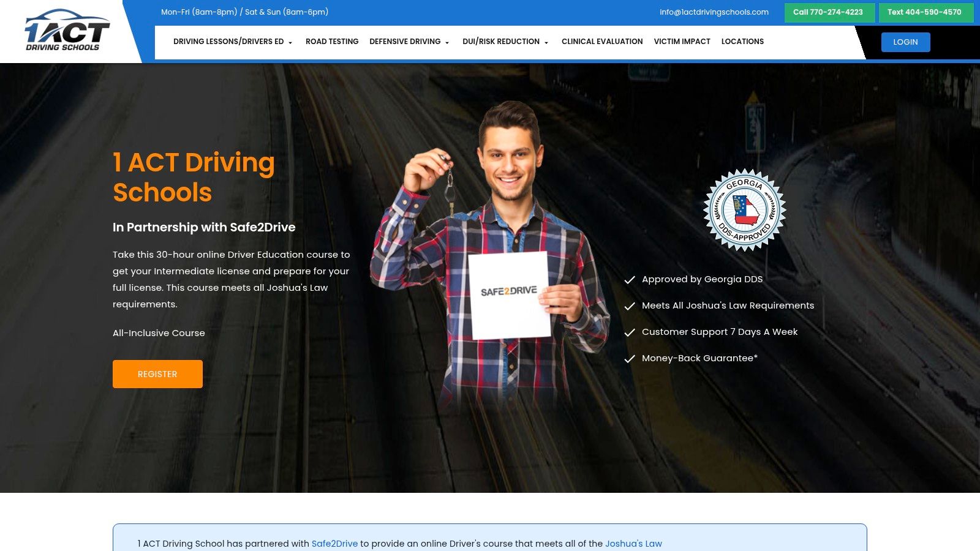Click the orange Register button
Viewport: 980px width, 551px height.
[x=157, y=374]
